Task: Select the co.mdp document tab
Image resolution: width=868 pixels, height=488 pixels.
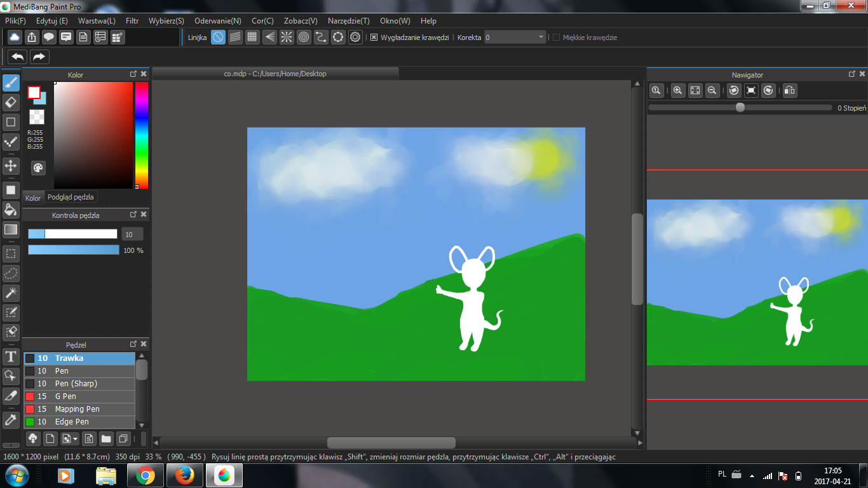Action: pos(275,74)
